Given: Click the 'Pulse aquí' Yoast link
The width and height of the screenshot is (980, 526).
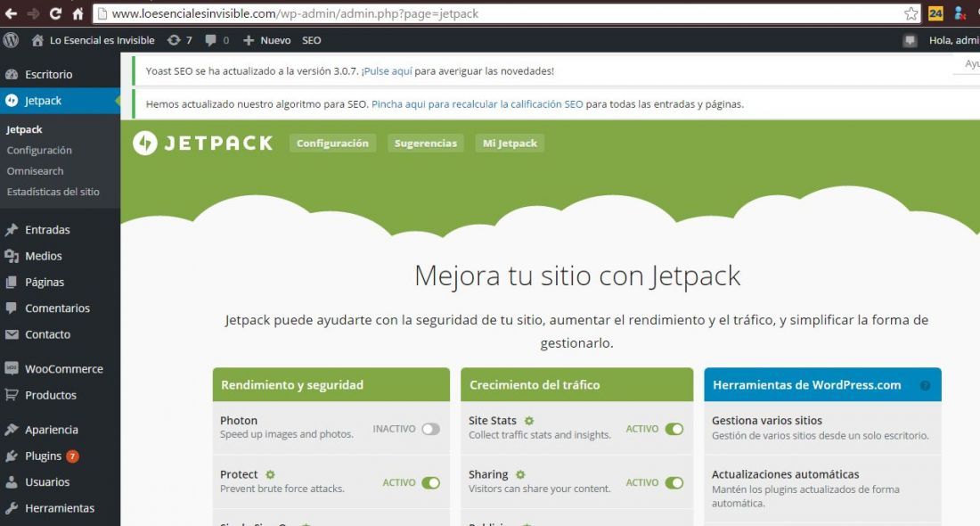Looking at the screenshot, I should 387,71.
